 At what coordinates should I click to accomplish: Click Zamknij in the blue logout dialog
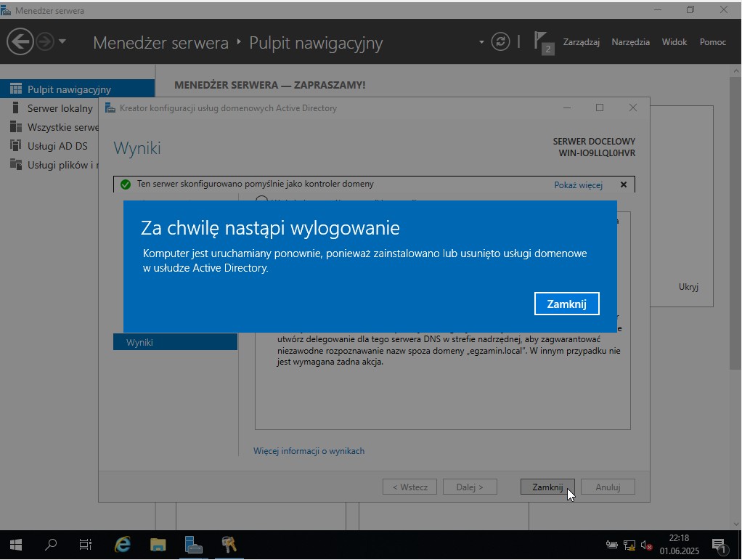point(566,304)
